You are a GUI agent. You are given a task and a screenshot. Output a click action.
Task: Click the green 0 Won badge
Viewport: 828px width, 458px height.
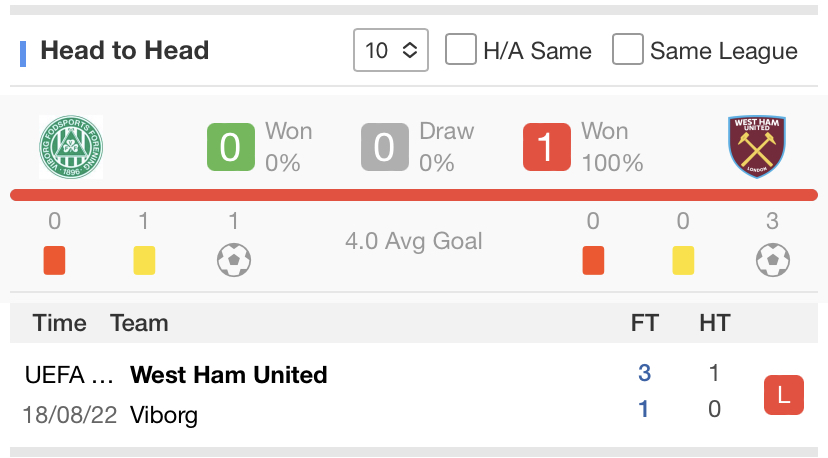coord(231,147)
